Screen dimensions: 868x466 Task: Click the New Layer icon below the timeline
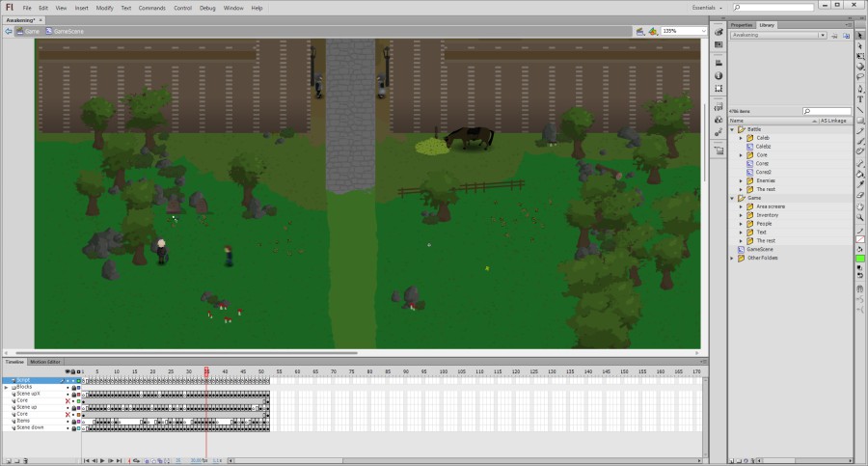pyautogui.click(x=6, y=460)
